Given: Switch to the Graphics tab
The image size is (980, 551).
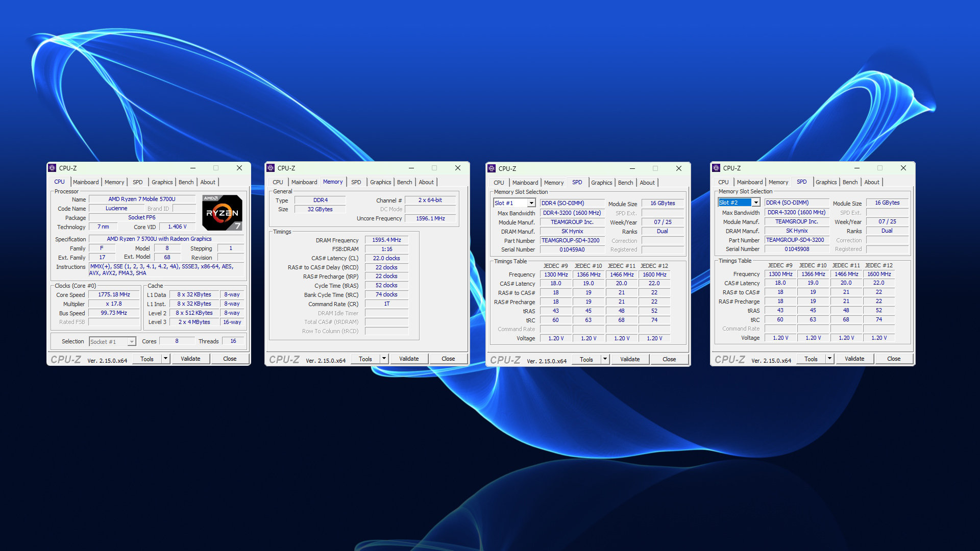Looking at the screenshot, I should click(161, 182).
